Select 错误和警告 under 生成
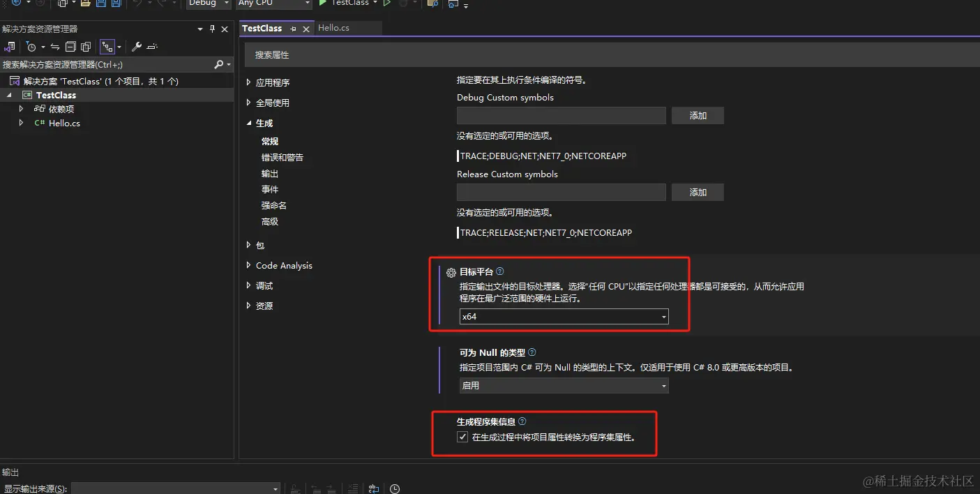 tap(282, 158)
